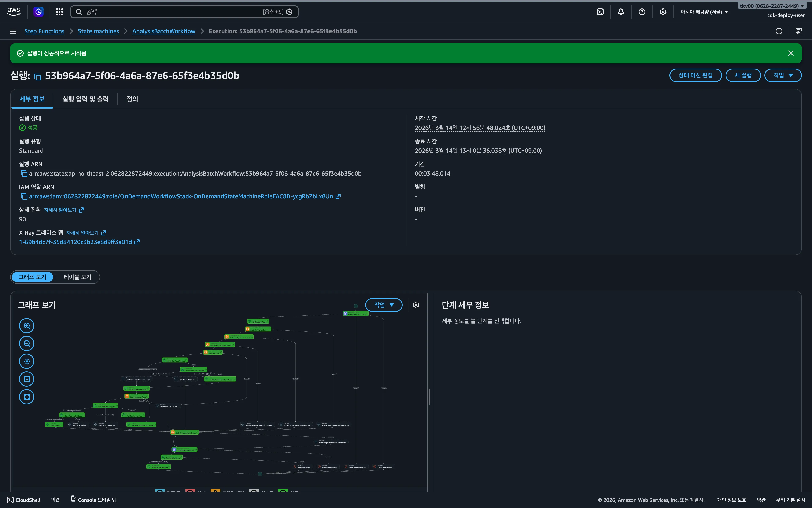Select the DescribeWorkerTask graph node
This screenshot has width=812, height=508.
(136, 397)
